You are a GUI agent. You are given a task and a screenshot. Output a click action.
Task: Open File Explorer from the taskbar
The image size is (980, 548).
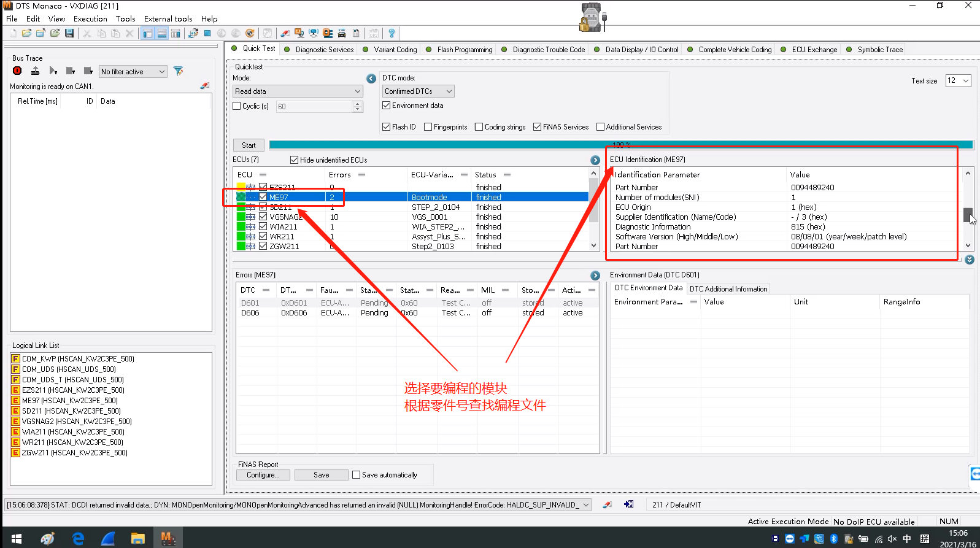(137, 538)
